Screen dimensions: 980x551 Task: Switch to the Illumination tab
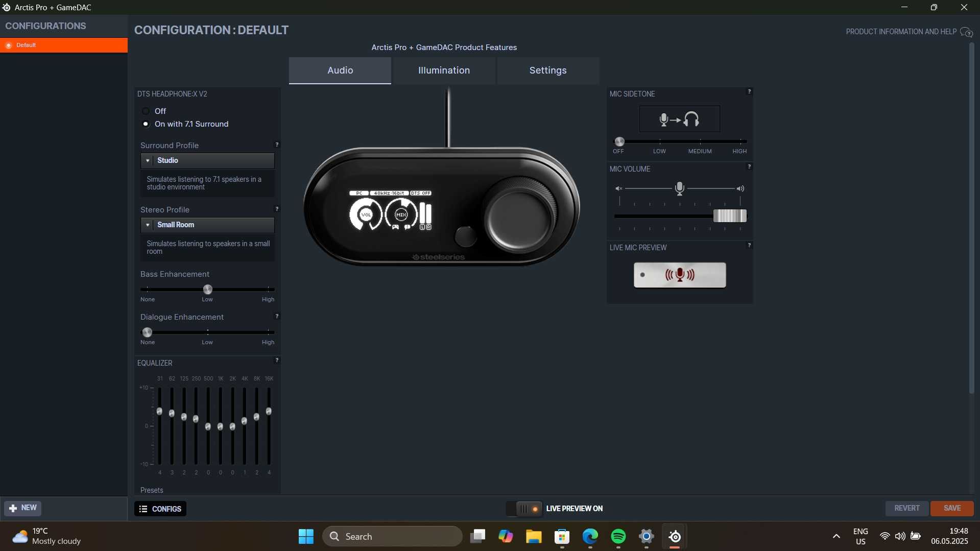tap(444, 70)
